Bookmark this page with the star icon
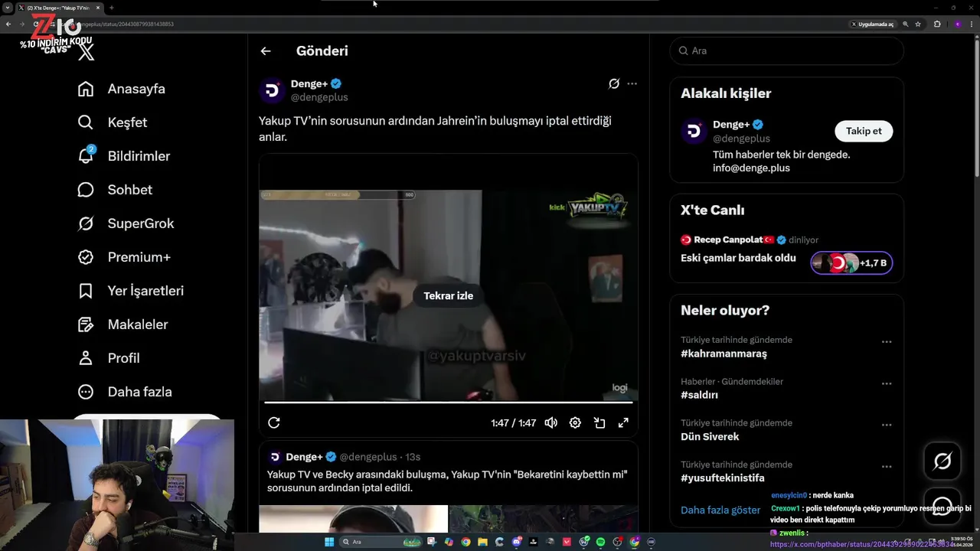This screenshot has width=980, height=551. [918, 24]
